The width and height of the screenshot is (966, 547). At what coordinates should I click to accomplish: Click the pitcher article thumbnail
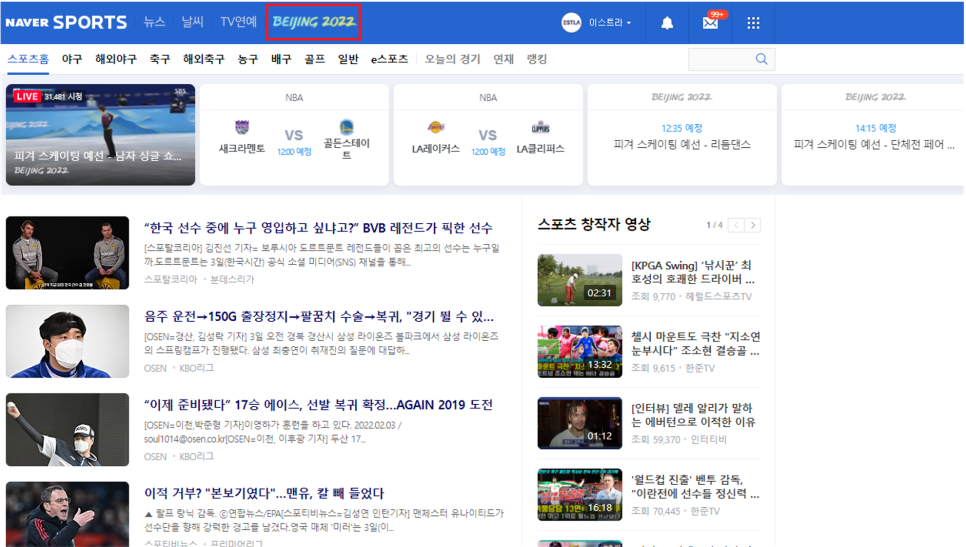pos(68,430)
